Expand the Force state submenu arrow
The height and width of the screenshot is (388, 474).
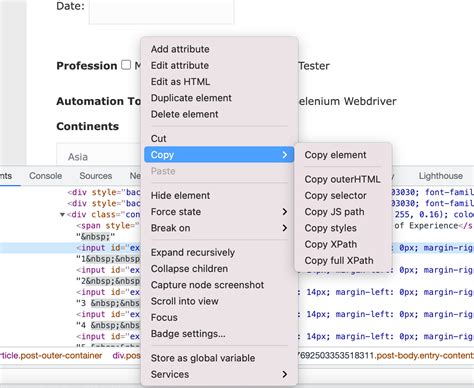(284, 212)
